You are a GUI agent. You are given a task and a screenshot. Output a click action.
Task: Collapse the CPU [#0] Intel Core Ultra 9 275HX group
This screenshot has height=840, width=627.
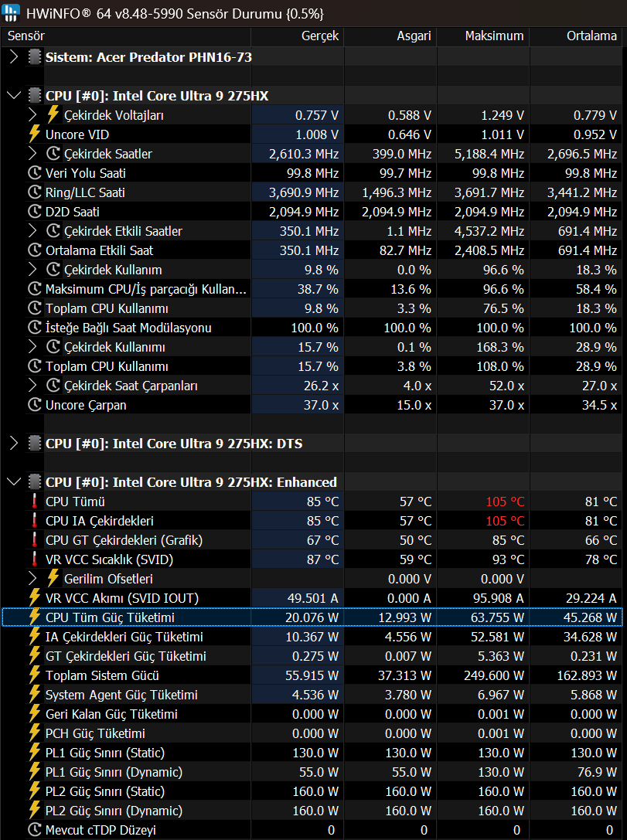[x=14, y=96]
